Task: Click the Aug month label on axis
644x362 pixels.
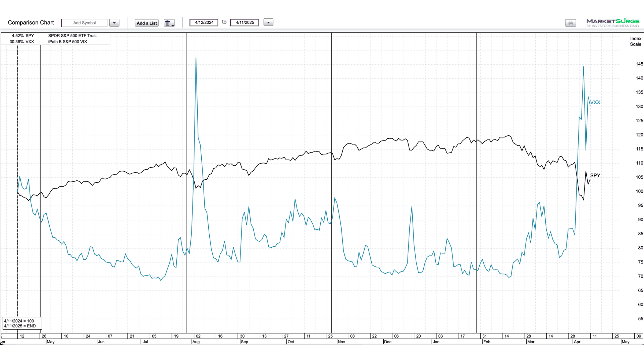Action: [196, 342]
